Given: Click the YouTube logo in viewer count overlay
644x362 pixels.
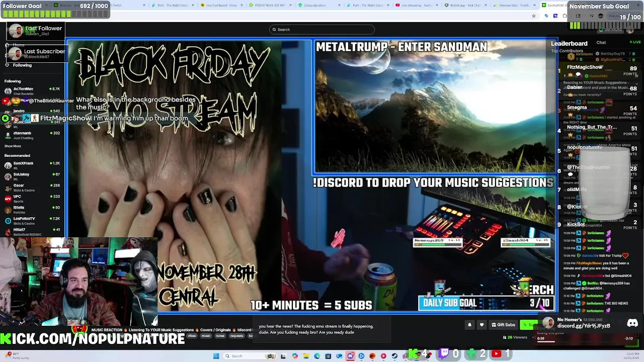Looking at the screenshot, I should [x=497, y=354].
